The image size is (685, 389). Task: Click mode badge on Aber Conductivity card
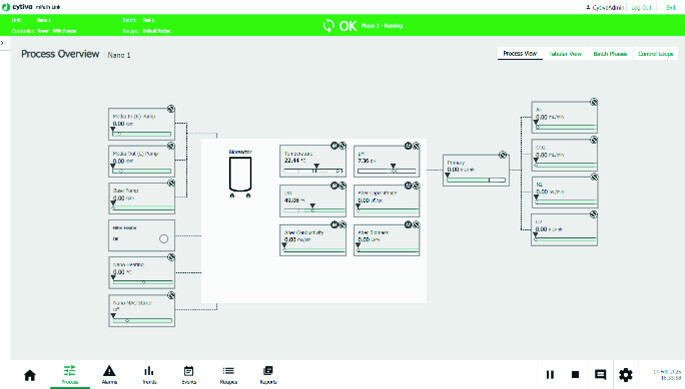334,225
